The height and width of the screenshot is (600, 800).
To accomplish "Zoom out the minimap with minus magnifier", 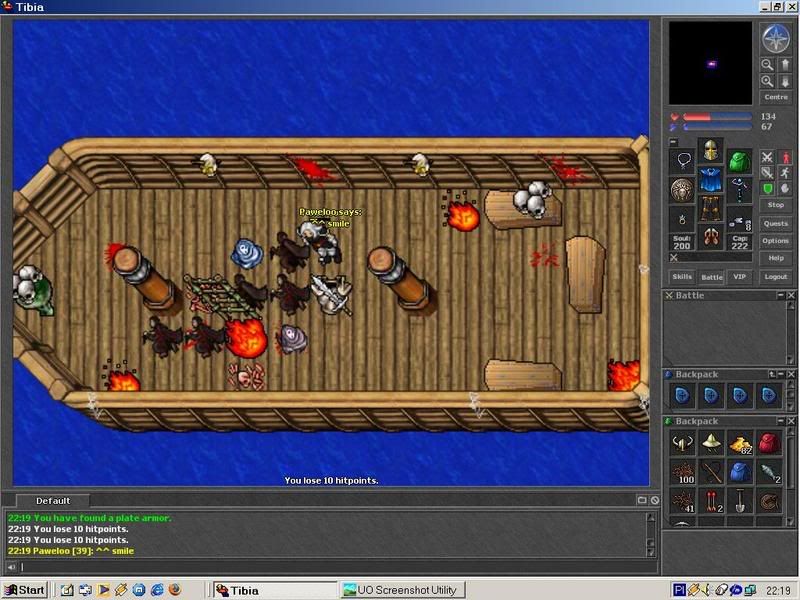I will click(767, 65).
